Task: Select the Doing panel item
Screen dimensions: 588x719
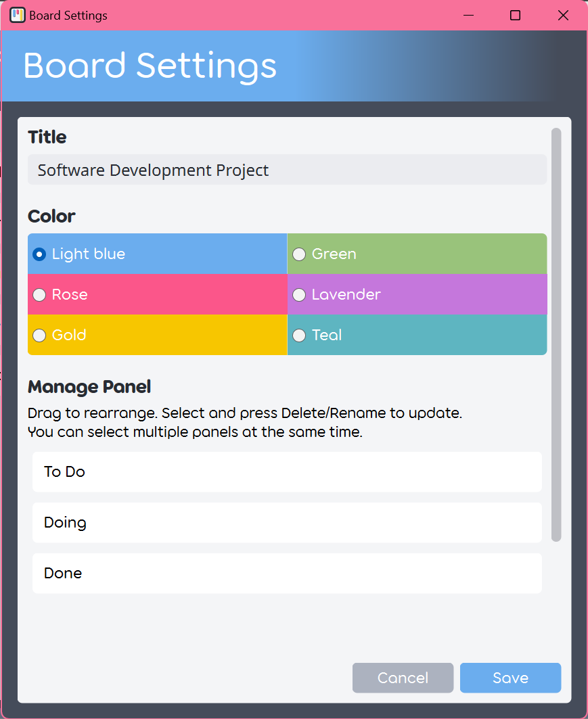Action: pos(287,523)
